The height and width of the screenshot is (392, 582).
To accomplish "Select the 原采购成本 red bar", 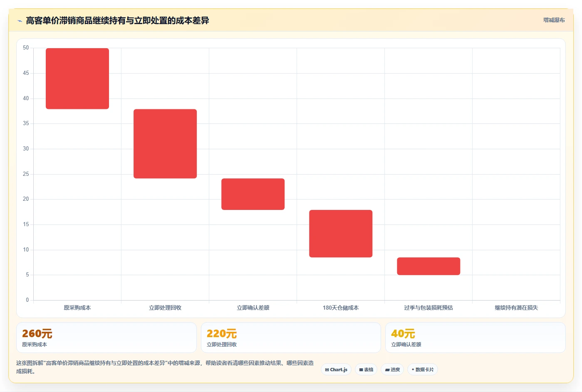I will click(x=77, y=79).
